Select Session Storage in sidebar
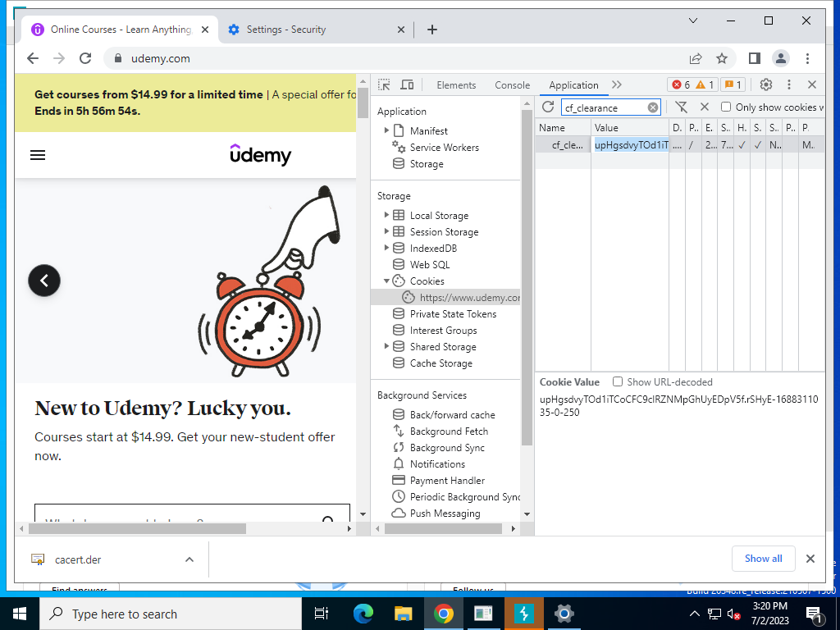The height and width of the screenshot is (630, 840). pos(444,232)
